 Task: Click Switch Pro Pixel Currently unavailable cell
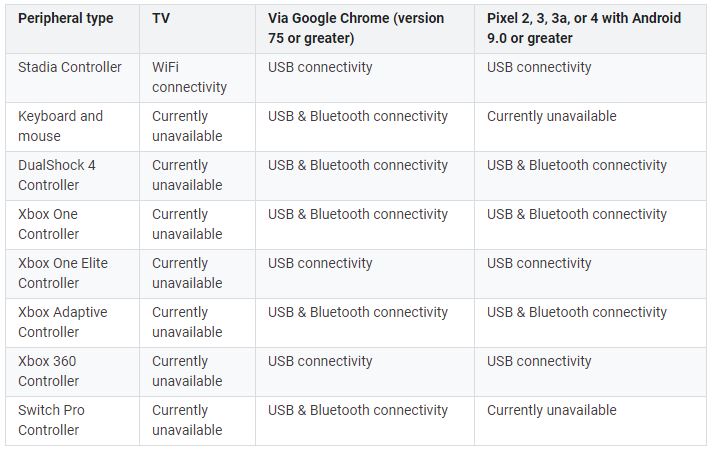click(552, 410)
